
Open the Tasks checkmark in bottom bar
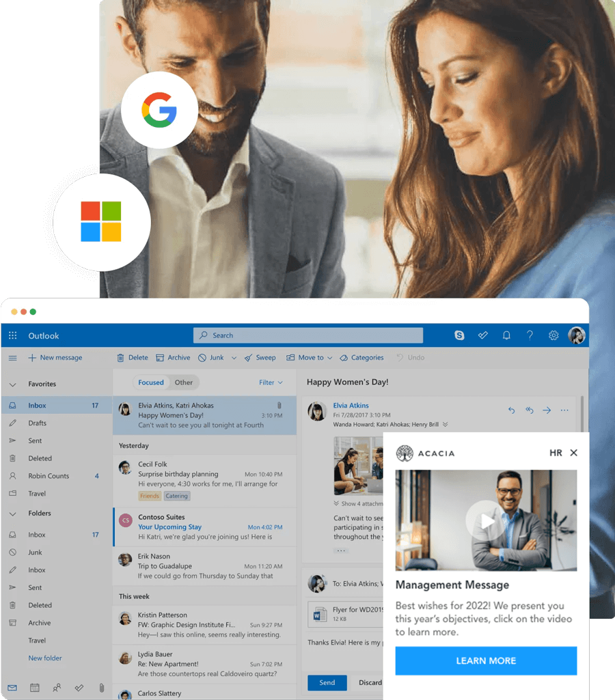[x=79, y=688]
